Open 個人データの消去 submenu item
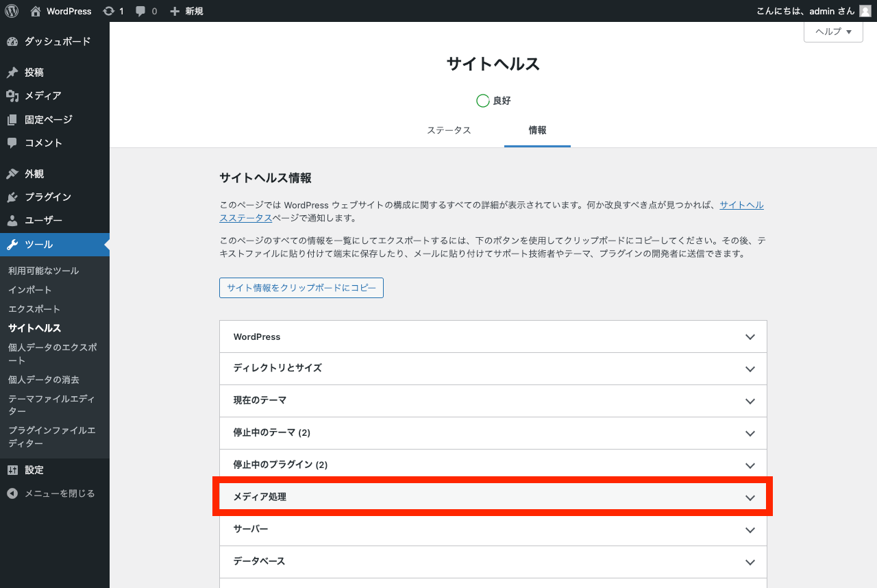Screen dimensions: 877x588 coord(44,380)
